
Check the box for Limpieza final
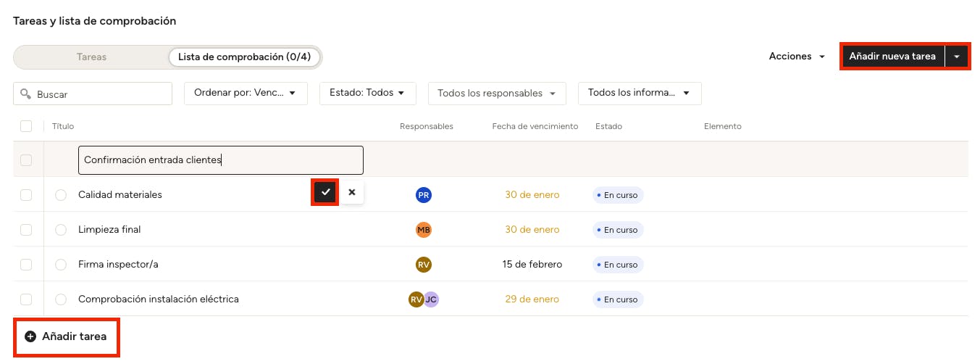tap(26, 230)
